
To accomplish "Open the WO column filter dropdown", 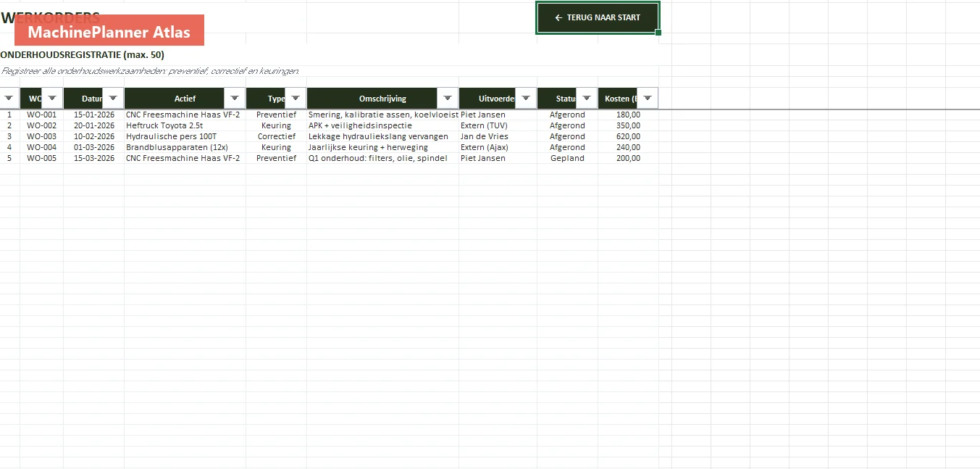I will click(x=52, y=99).
